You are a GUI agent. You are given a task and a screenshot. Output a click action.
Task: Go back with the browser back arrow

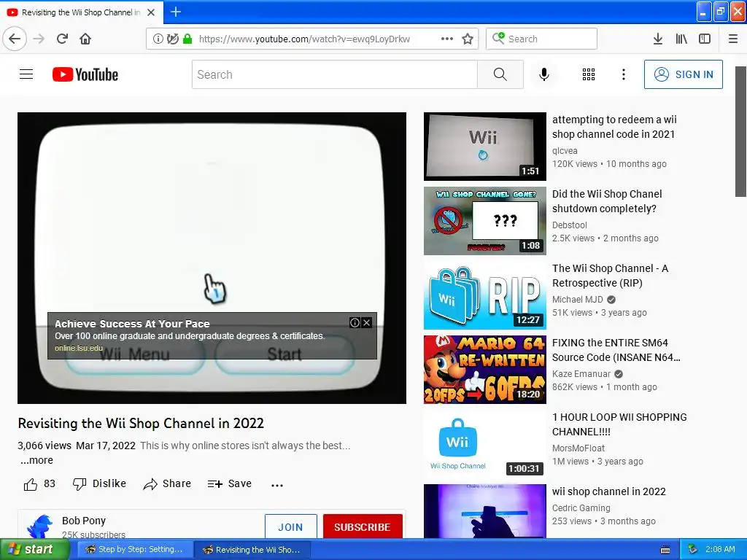pos(15,39)
